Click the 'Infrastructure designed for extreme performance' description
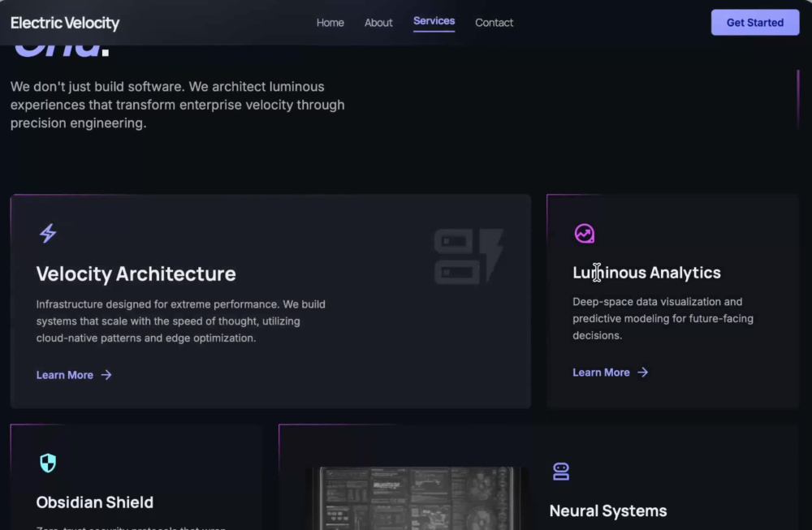812x530 pixels. point(181,321)
